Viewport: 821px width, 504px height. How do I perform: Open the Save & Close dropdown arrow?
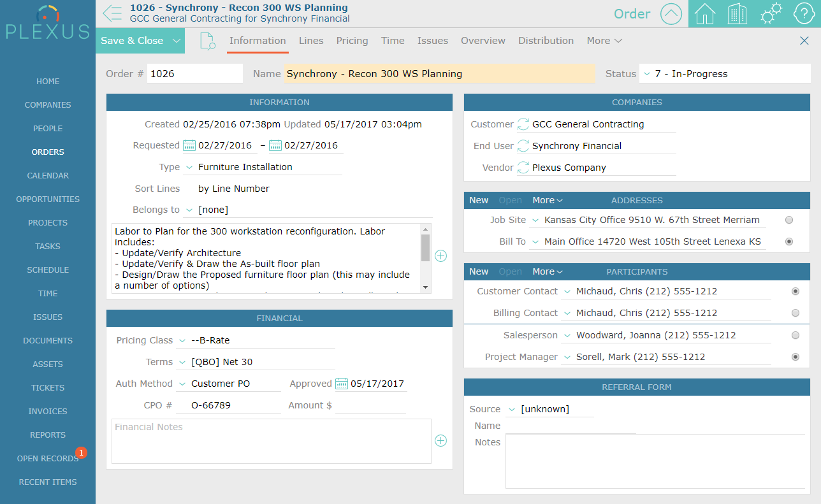point(175,41)
